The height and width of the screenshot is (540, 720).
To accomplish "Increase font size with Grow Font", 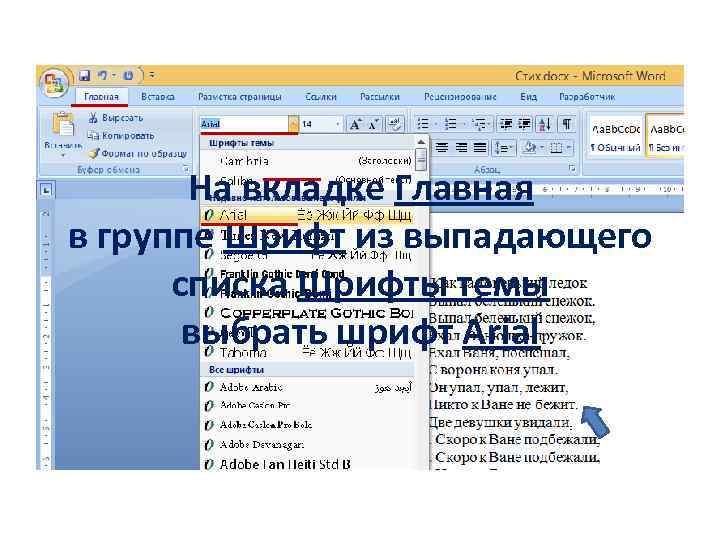I will [354, 124].
